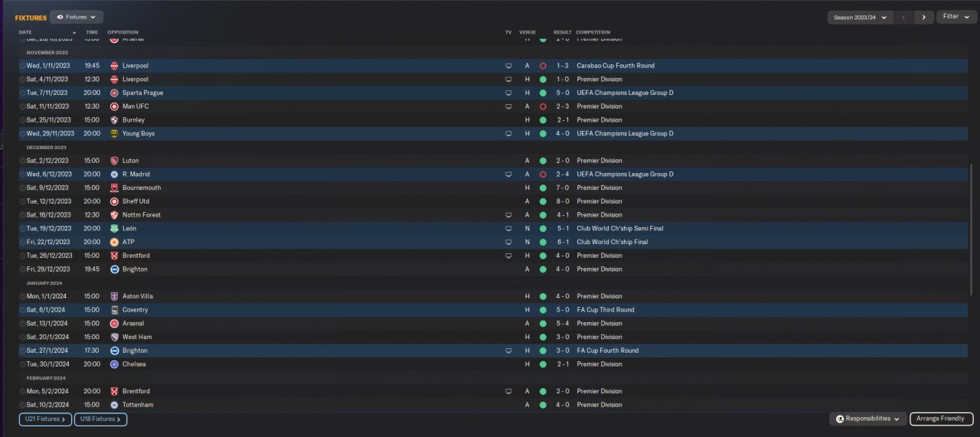
Task: Tick the circle beside Sat, 27/1/2024 fixture
Action: [22, 351]
